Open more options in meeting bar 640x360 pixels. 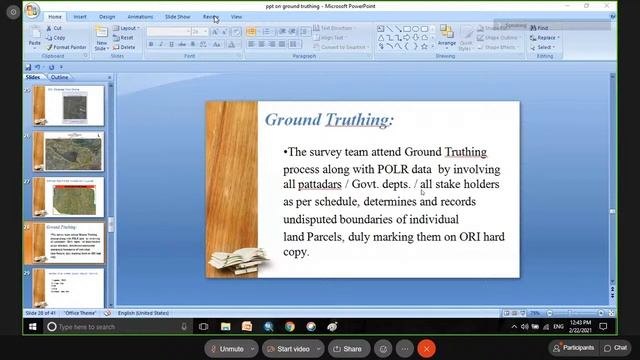(x=404, y=349)
